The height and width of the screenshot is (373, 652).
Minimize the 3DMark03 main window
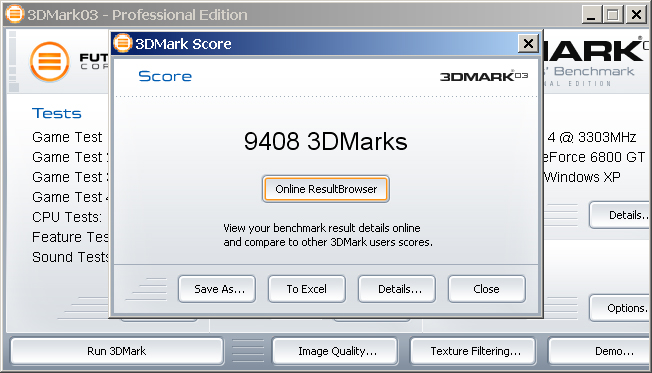[x=591, y=15]
